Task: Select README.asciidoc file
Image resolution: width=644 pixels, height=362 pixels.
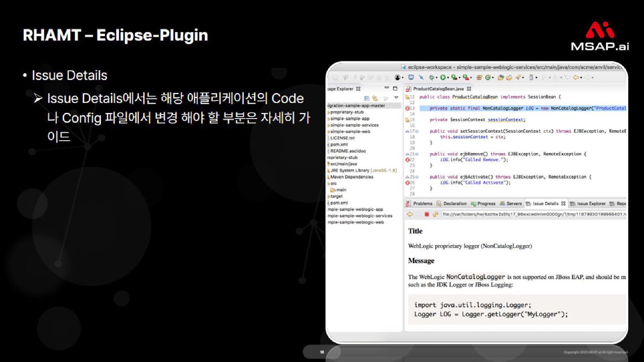Action: 347,151
